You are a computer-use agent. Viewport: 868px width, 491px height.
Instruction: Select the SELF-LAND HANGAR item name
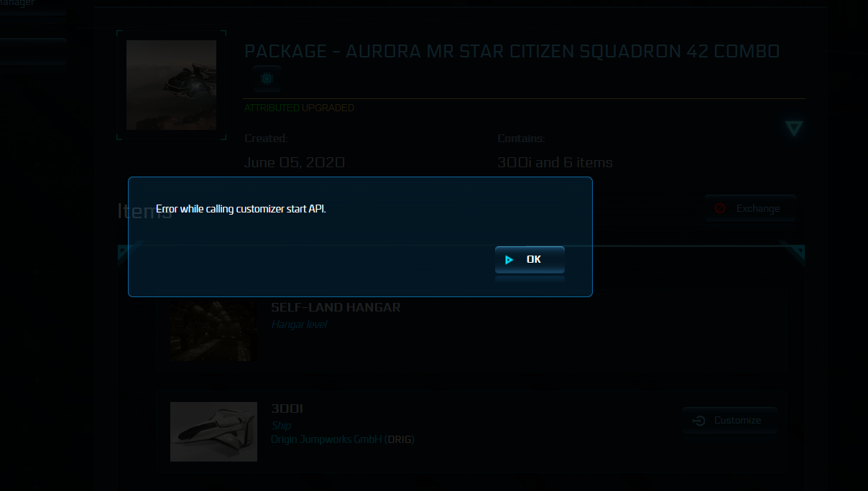point(336,307)
